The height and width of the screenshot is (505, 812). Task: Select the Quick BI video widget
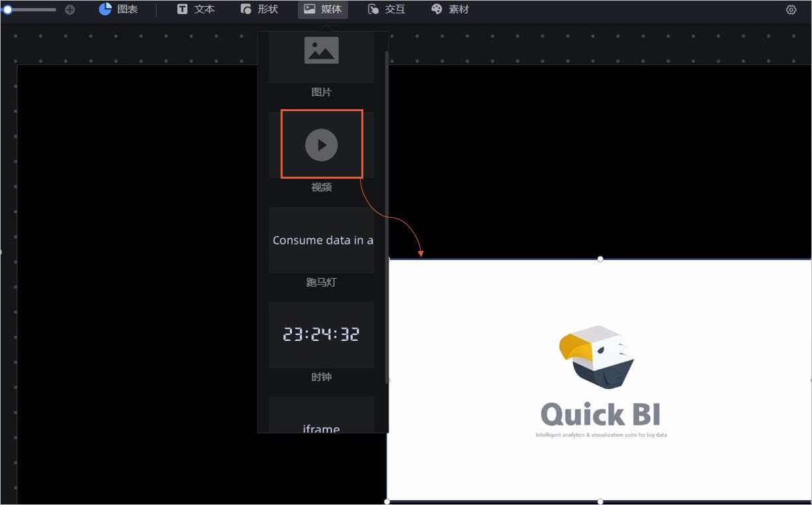[x=600, y=380]
